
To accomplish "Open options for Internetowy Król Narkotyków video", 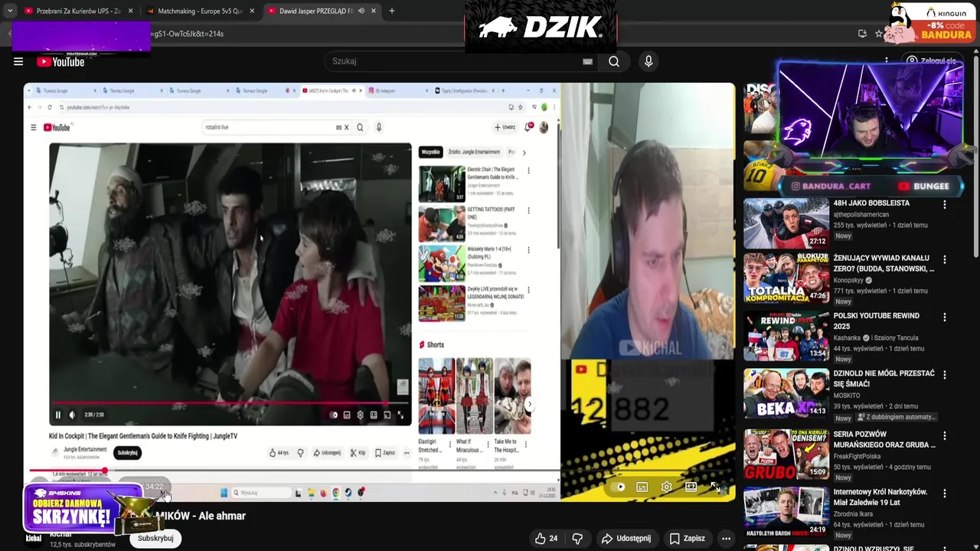I will [945, 494].
